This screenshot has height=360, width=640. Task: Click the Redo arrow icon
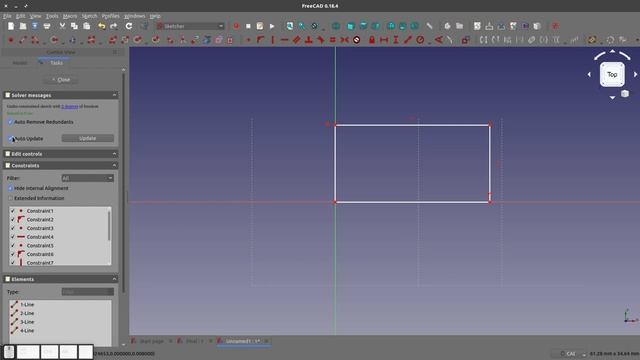pyautogui.click(x=114, y=26)
